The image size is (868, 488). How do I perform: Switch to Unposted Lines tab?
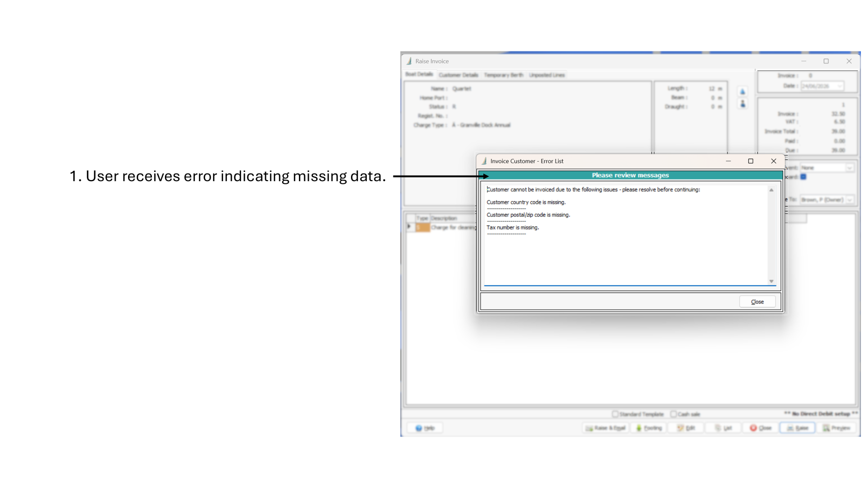(x=547, y=75)
